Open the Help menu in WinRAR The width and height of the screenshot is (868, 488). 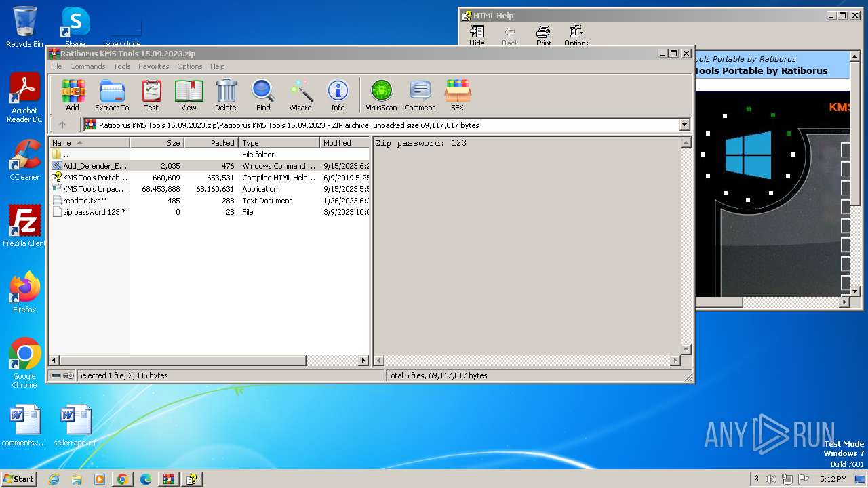pyautogui.click(x=217, y=66)
